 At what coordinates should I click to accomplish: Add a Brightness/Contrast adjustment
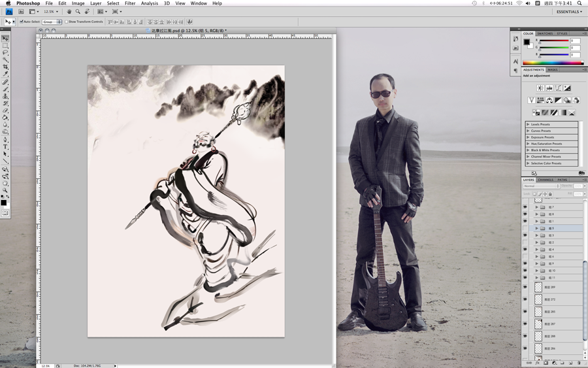pos(540,88)
